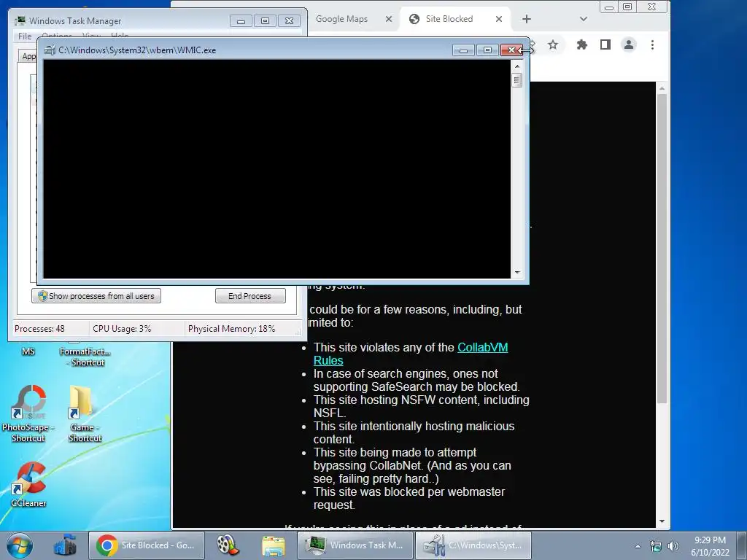The height and width of the screenshot is (560, 747).
Task: Open CCleaner desktop icon
Action: [x=28, y=483]
